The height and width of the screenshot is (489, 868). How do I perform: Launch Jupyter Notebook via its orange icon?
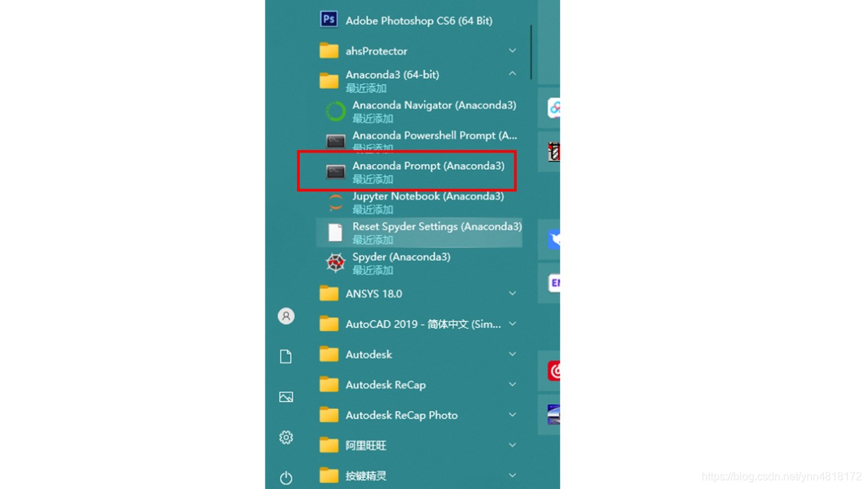[335, 202]
